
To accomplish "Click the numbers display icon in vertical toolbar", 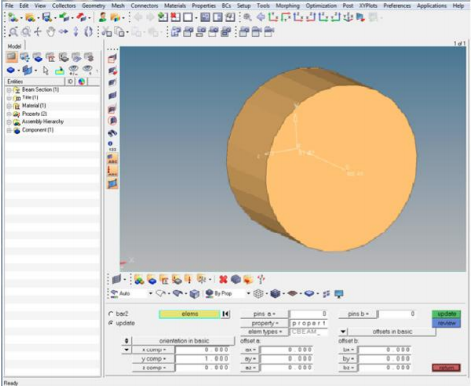I will coord(112,146).
